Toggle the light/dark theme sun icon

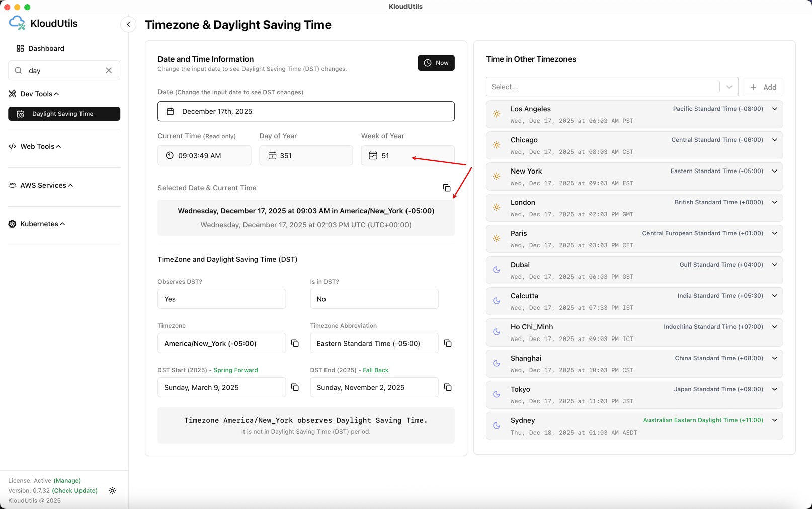pos(112,491)
